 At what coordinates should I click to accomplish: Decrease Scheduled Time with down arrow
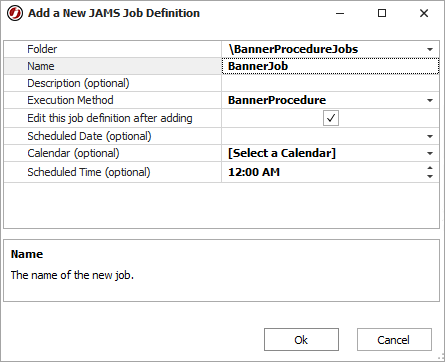pos(430,176)
